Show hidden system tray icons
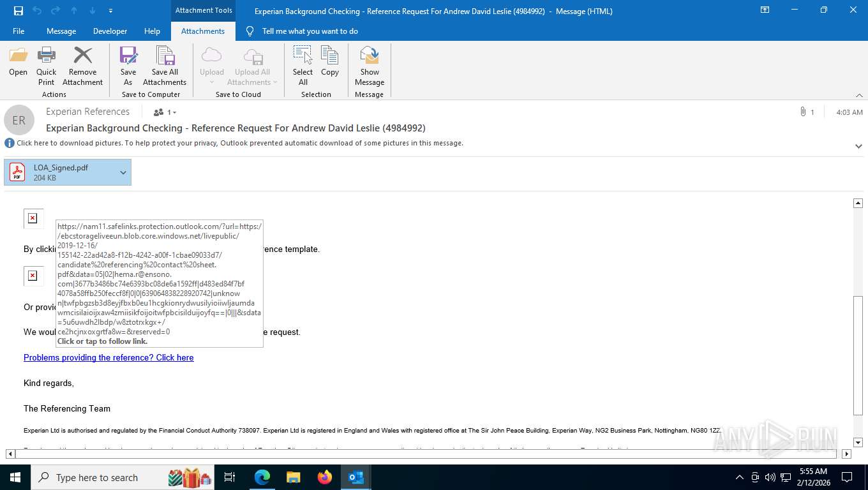The image size is (868, 490). (x=740, y=477)
